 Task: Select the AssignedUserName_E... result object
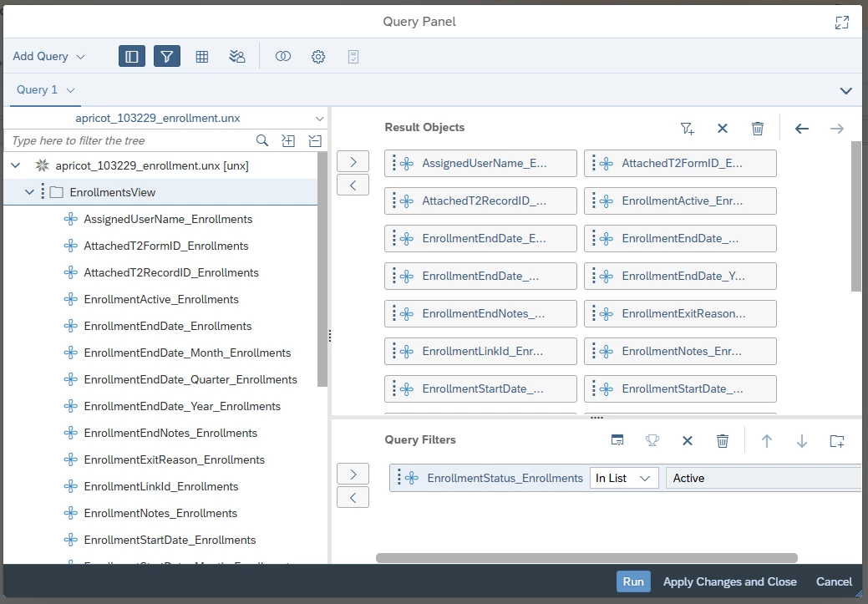(x=480, y=163)
